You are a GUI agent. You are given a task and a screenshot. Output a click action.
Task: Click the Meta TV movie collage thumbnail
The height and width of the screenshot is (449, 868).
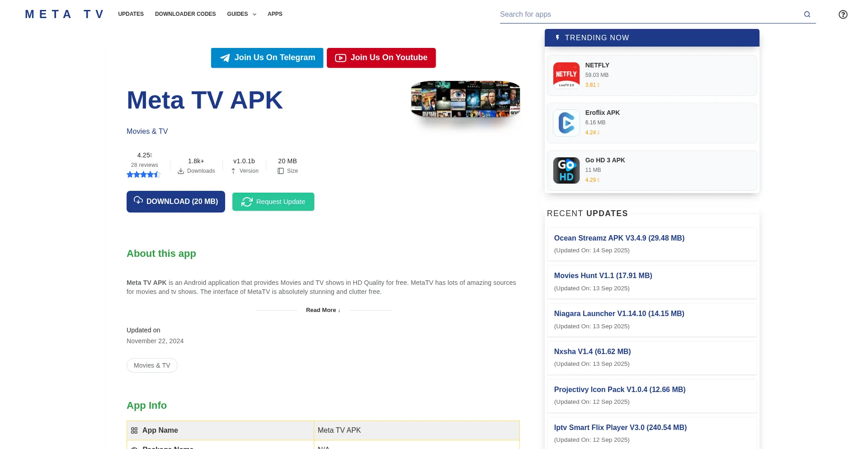pyautogui.click(x=465, y=99)
